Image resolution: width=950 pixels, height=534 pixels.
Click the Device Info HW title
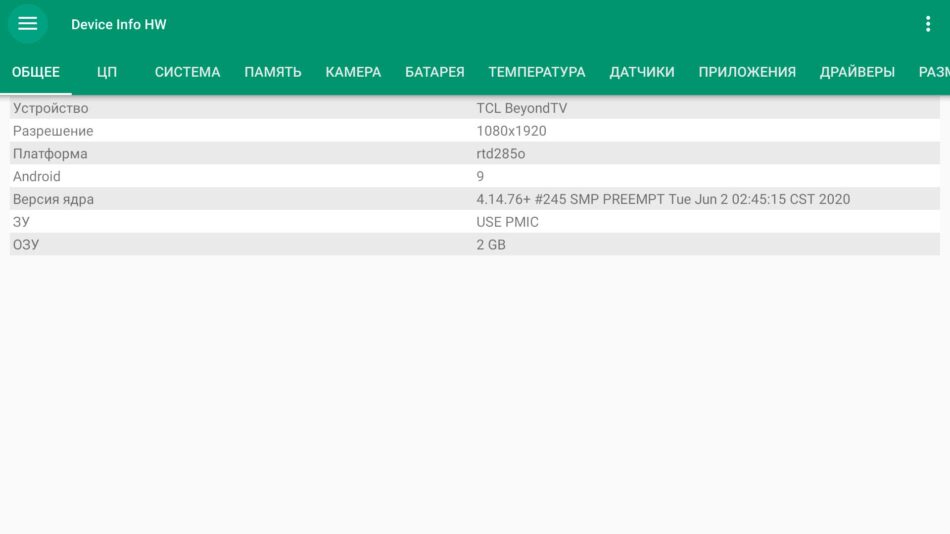[119, 24]
